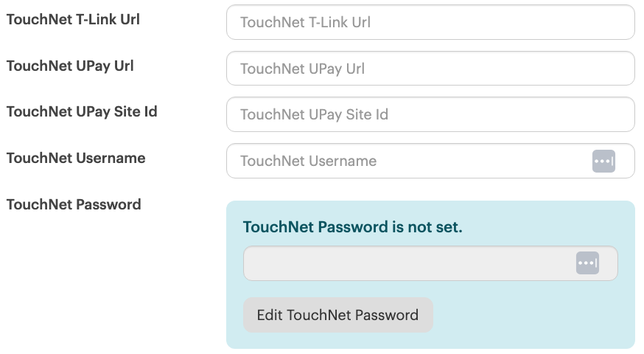Click the placeholder text in UPay Url field

(x=302, y=69)
